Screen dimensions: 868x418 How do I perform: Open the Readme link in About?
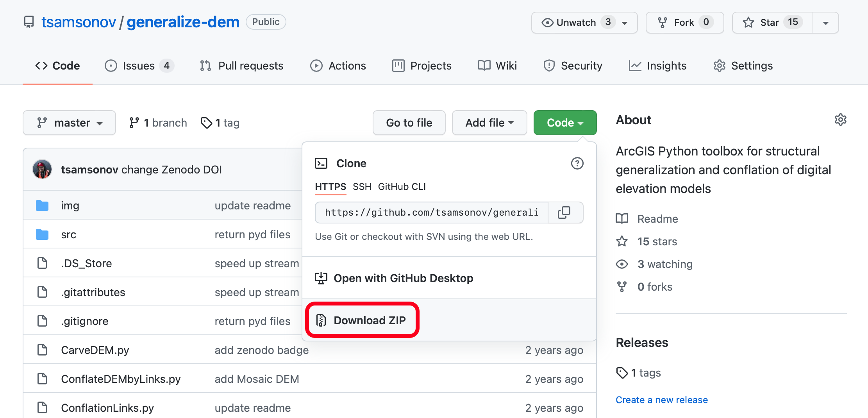pyautogui.click(x=647, y=219)
